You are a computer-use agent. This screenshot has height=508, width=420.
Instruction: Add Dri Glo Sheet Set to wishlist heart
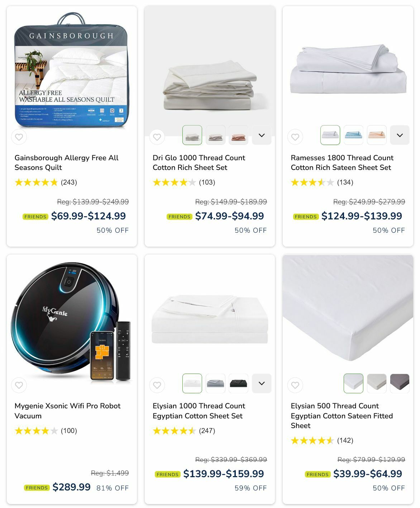click(x=157, y=137)
